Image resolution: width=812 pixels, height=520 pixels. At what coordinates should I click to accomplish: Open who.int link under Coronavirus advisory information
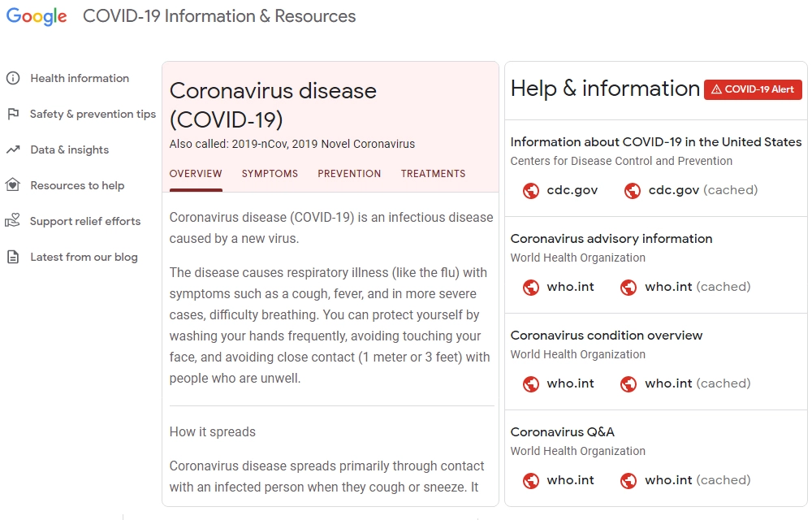click(x=570, y=287)
